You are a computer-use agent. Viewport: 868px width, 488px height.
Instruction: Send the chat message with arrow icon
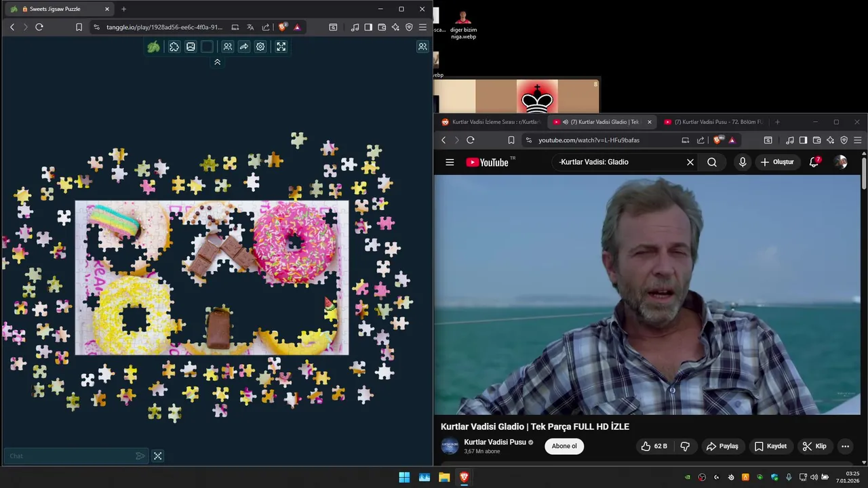tap(140, 456)
